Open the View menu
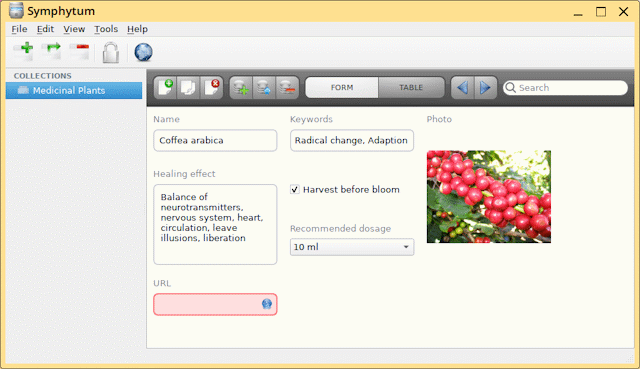Image resolution: width=640 pixels, height=369 pixels. coord(74,29)
